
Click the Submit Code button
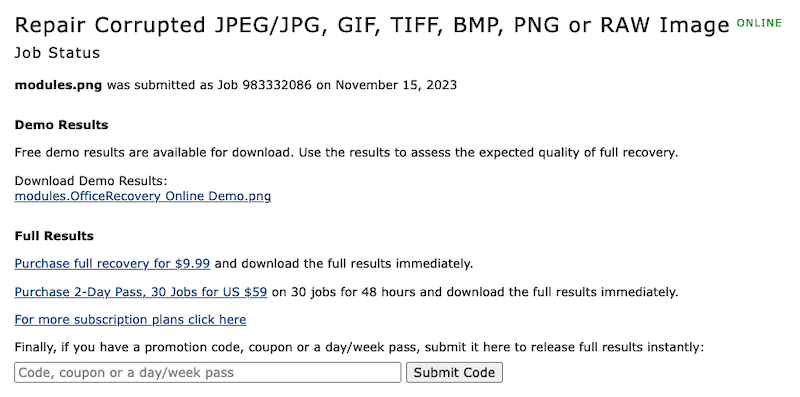(454, 373)
